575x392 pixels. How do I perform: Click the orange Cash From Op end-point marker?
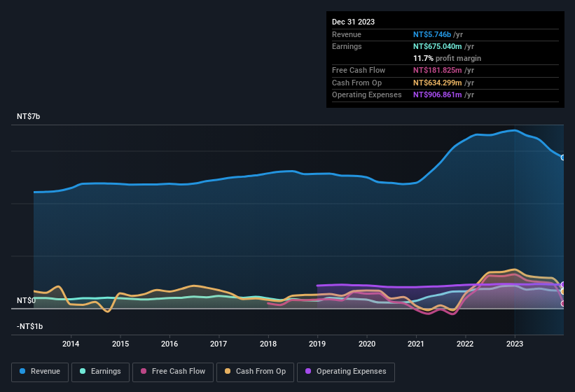[x=563, y=291]
